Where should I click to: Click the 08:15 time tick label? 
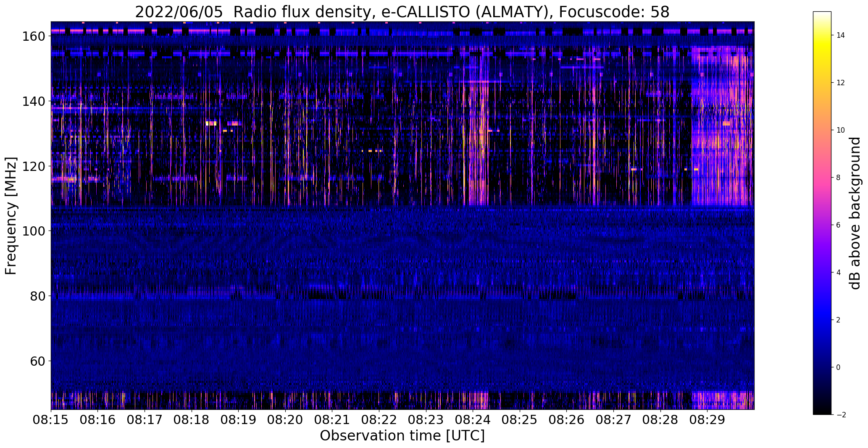[51, 420]
